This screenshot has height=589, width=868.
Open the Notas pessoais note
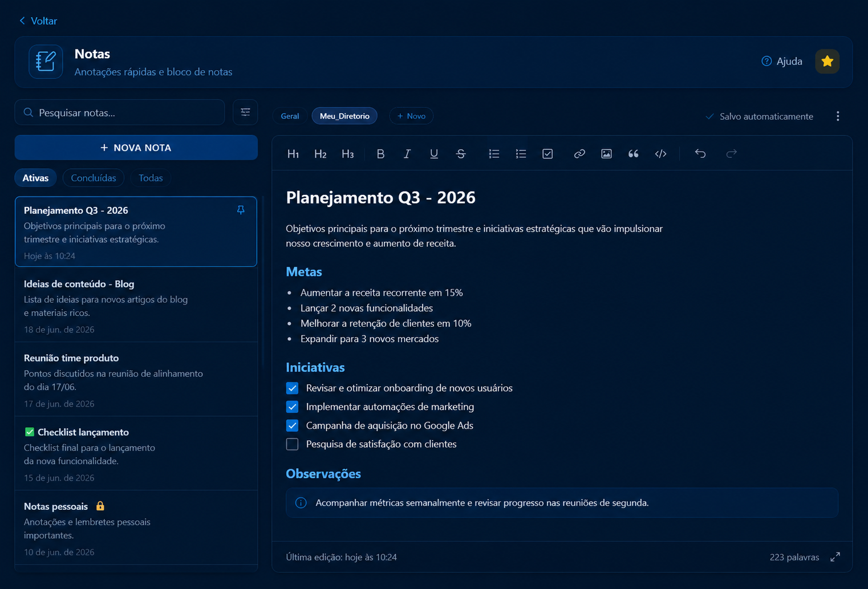[136, 528]
